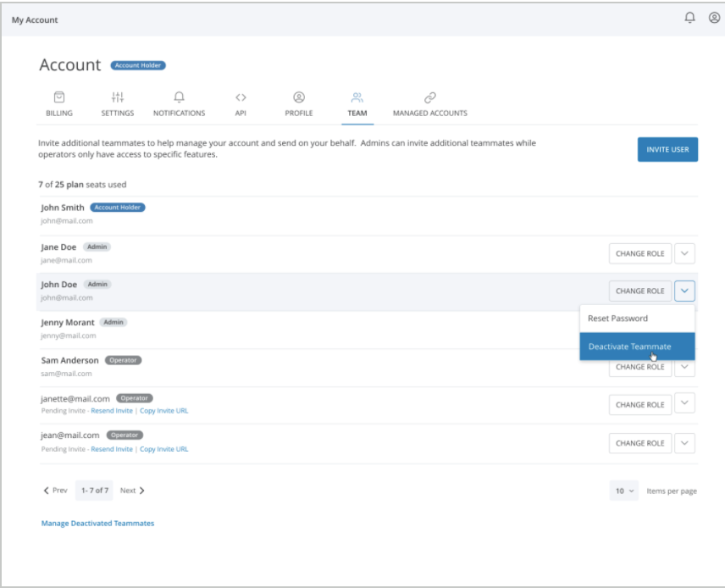Open the items per page dropdown
Screen dimensions: 725x588
(623, 491)
